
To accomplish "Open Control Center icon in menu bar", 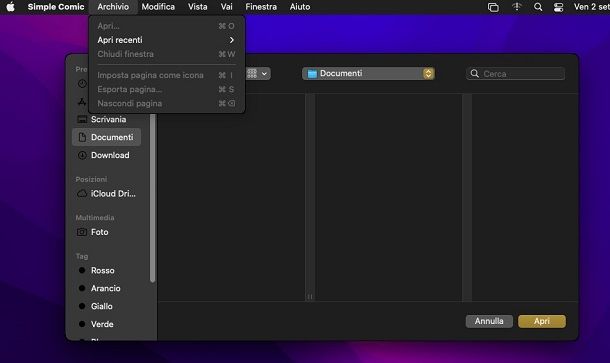I will pos(558,7).
